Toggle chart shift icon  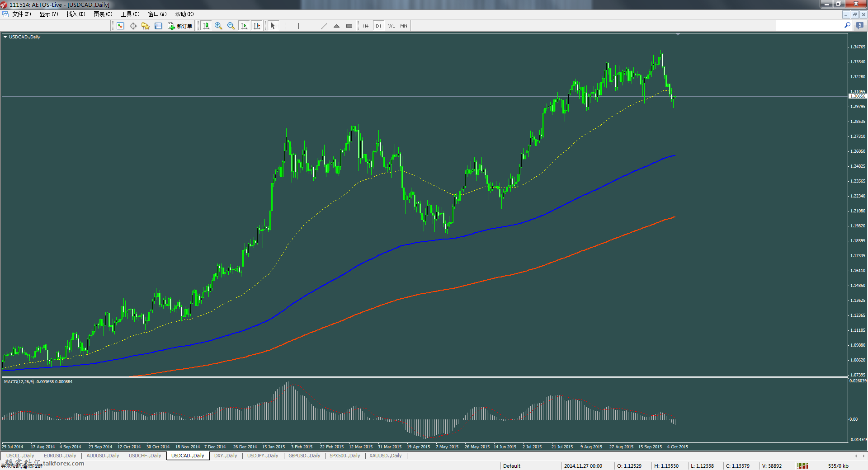tap(257, 26)
